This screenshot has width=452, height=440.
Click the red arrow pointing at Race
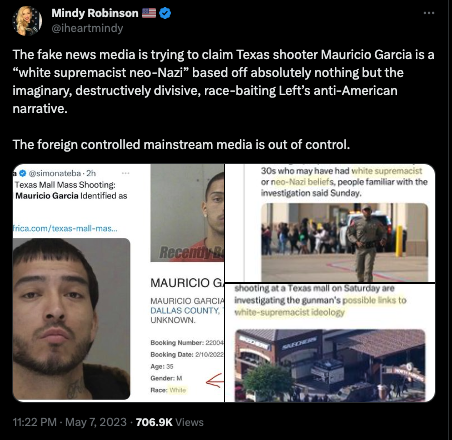click(x=214, y=380)
